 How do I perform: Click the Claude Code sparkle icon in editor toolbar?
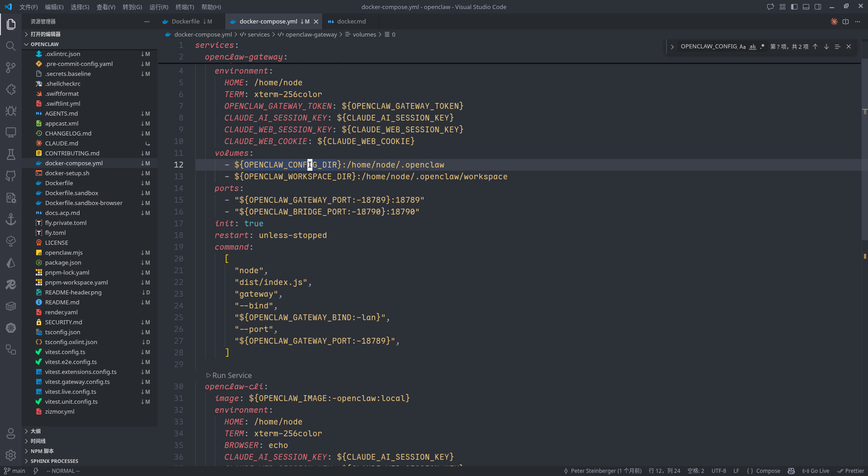pos(834,21)
